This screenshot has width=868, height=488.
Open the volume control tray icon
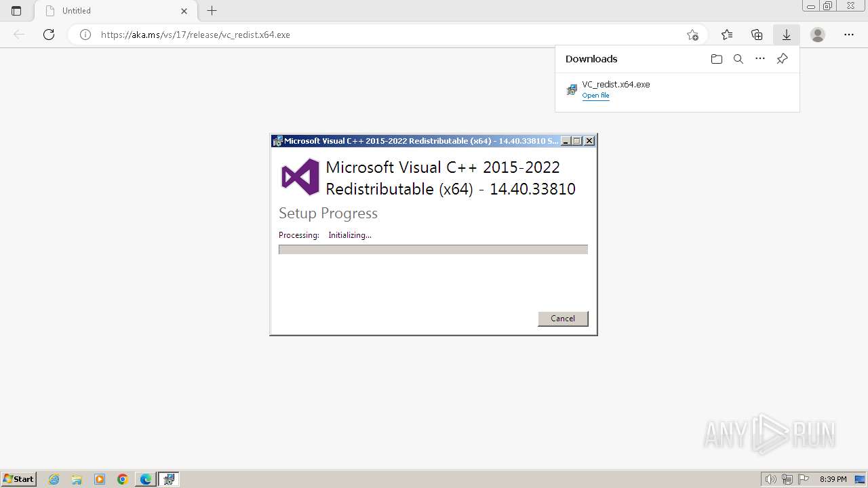tap(770, 479)
